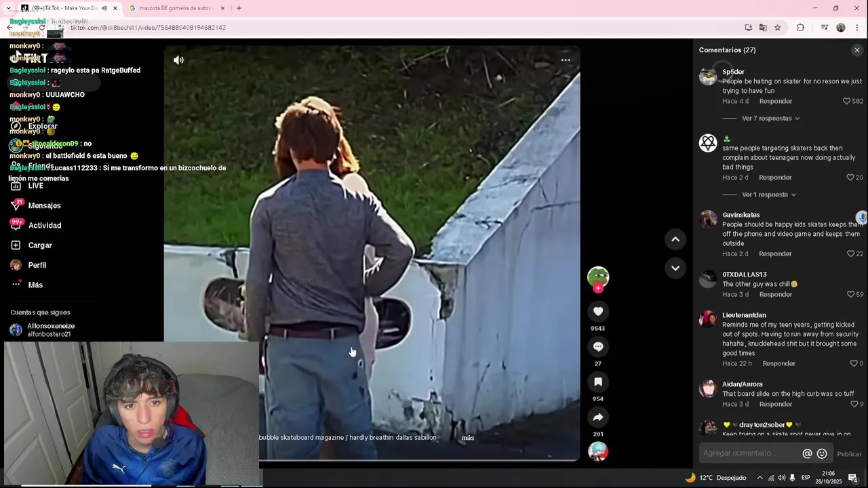Mute the TikTok tab audio icon

pyautogui.click(x=104, y=8)
